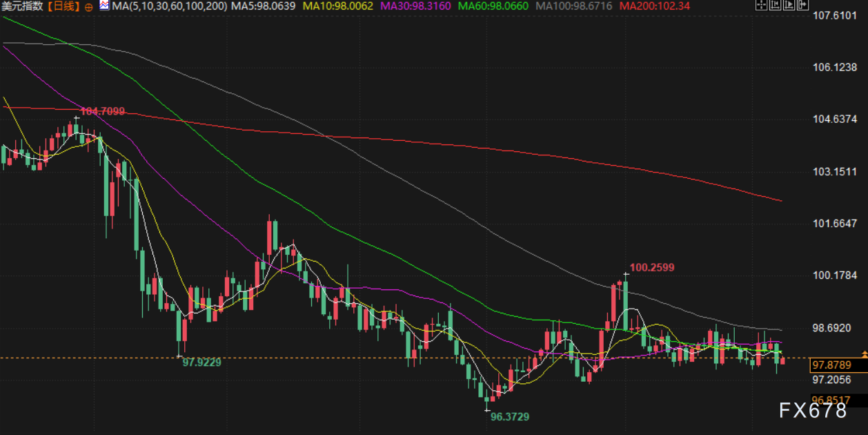Click the orange circle target icon beside 日线
The height and width of the screenshot is (435, 868).
pos(89,6)
